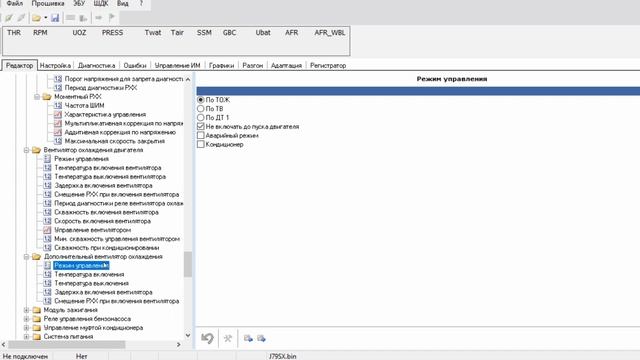
Task: Collapse Дополнительный вентилятор охлаждения node
Action: pos(26,257)
